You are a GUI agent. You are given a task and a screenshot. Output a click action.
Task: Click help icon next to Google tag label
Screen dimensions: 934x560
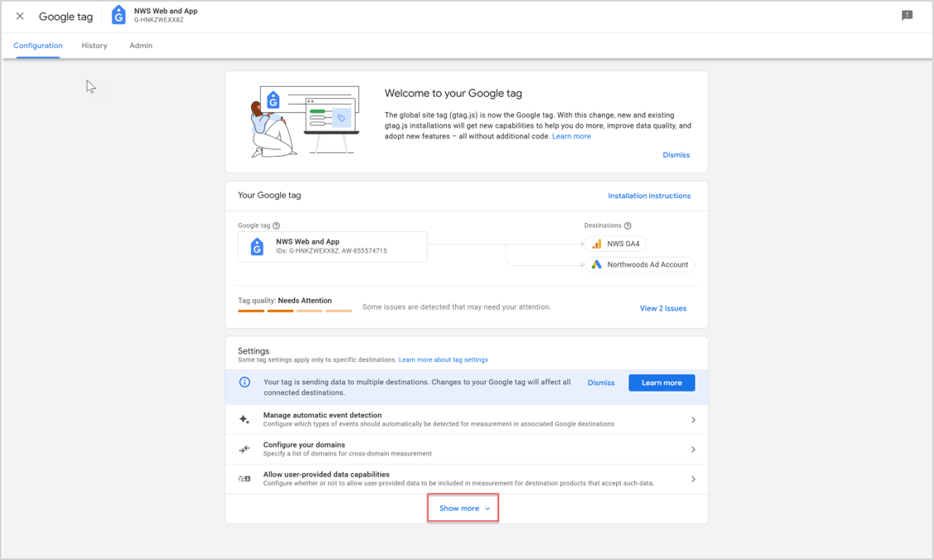[277, 225]
